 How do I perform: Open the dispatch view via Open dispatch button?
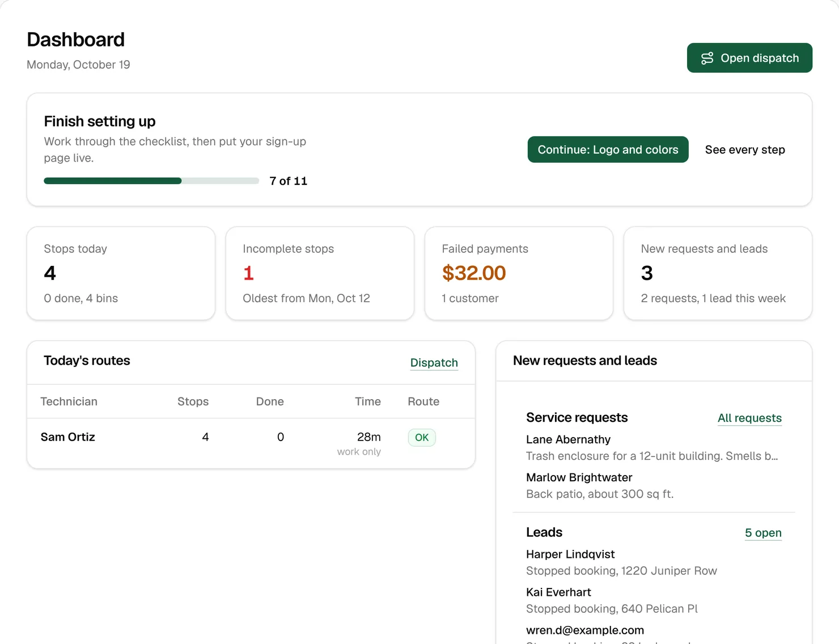[x=749, y=58]
